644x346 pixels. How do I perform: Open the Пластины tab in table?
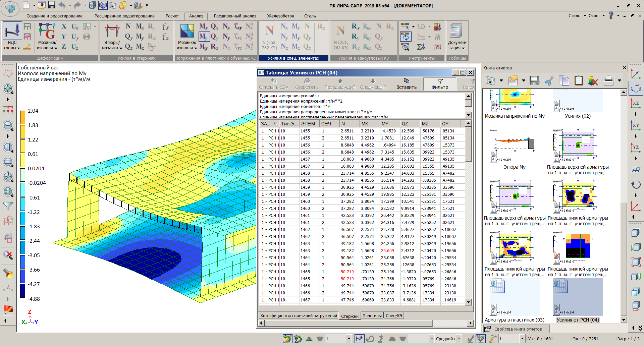372,316
